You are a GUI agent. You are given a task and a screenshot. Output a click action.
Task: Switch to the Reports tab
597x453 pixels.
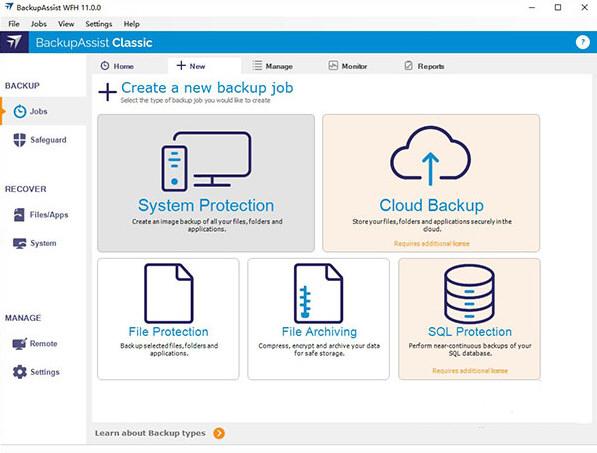click(x=424, y=66)
